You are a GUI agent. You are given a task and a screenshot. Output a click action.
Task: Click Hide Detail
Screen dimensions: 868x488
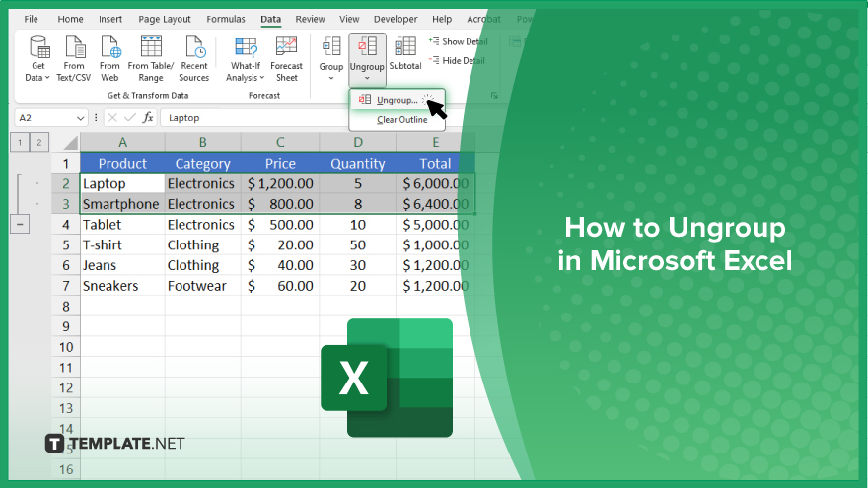click(458, 60)
